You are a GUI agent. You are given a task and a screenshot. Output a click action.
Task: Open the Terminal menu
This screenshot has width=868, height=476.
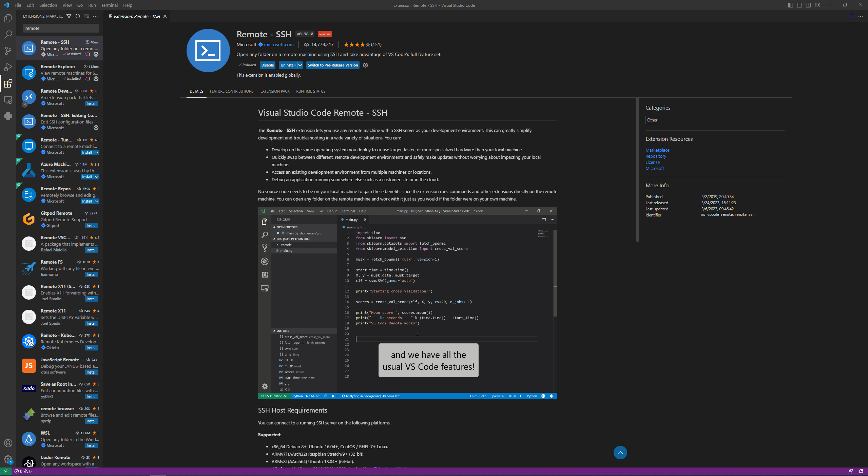coord(109,5)
